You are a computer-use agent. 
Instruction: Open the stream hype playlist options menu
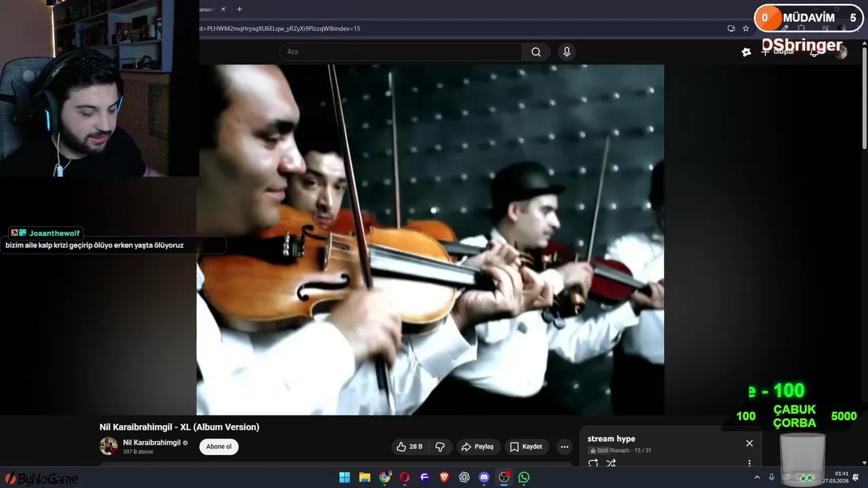749,464
